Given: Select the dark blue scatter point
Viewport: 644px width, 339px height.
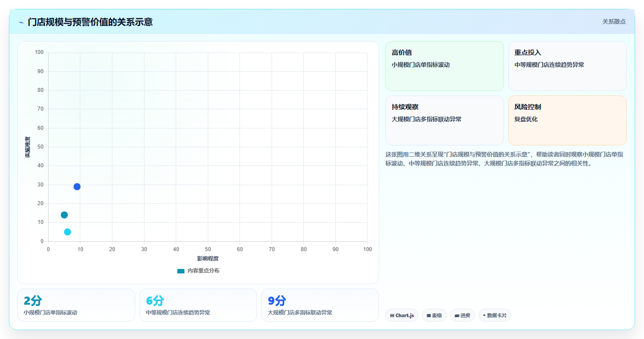Looking at the screenshot, I should coord(77,186).
